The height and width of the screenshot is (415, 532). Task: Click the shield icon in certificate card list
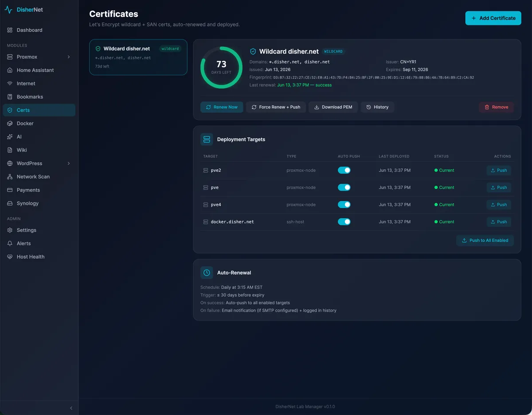click(98, 49)
